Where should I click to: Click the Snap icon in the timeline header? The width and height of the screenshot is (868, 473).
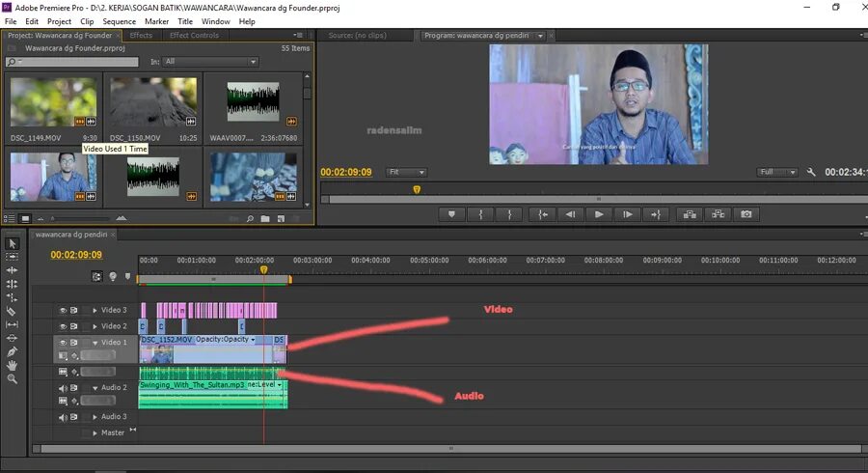[96, 276]
